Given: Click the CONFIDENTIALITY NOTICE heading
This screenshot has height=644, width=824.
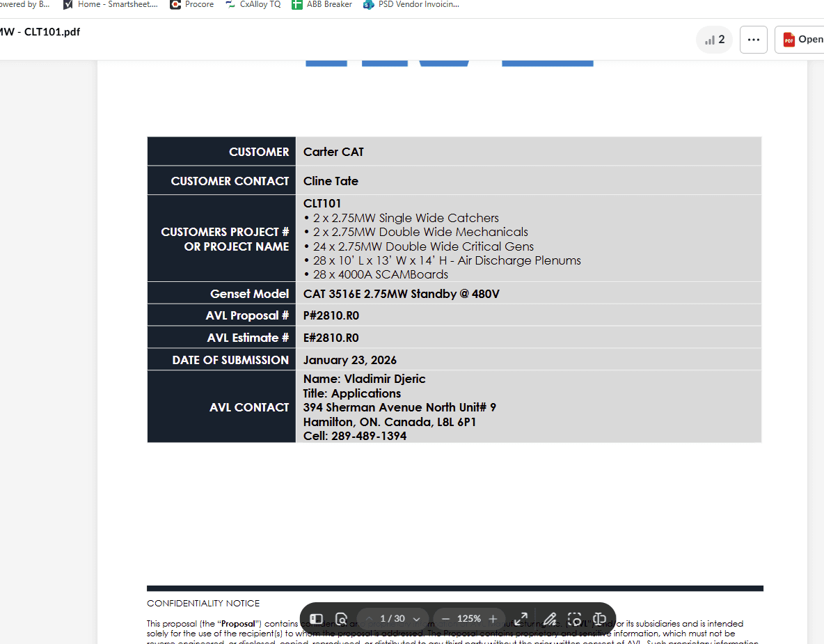Looking at the screenshot, I should click(203, 604).
